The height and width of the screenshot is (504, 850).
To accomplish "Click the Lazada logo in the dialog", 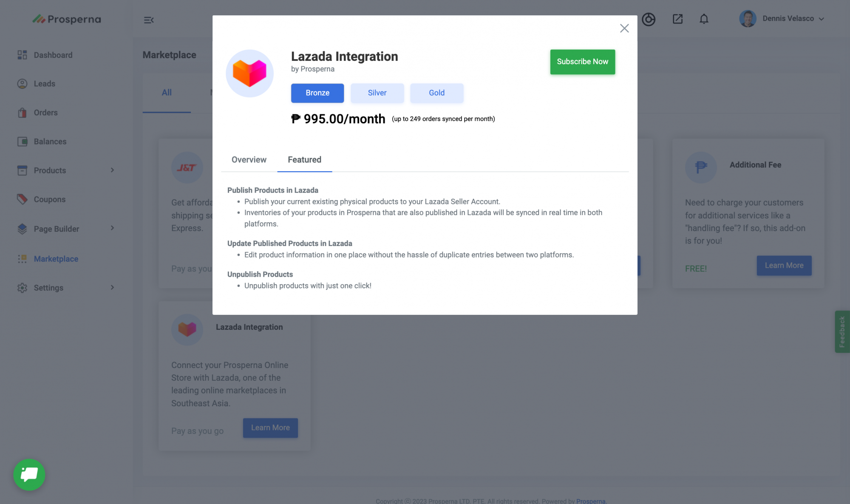I will [249, 74].
